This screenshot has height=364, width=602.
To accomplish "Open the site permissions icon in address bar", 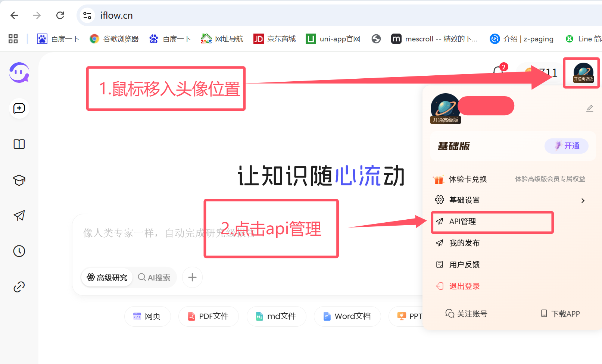I will [87, 15].
